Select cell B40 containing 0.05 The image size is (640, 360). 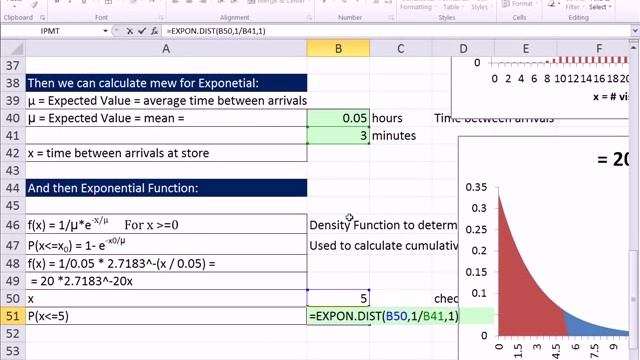(338, 118)
